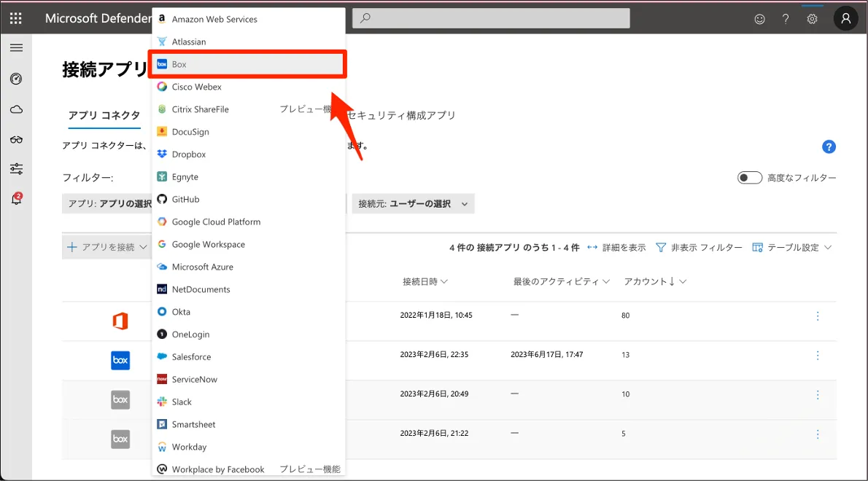Click the hamburger navigation menu icon
The height and width of the screenshot is (481, 868).
[16, 48]
